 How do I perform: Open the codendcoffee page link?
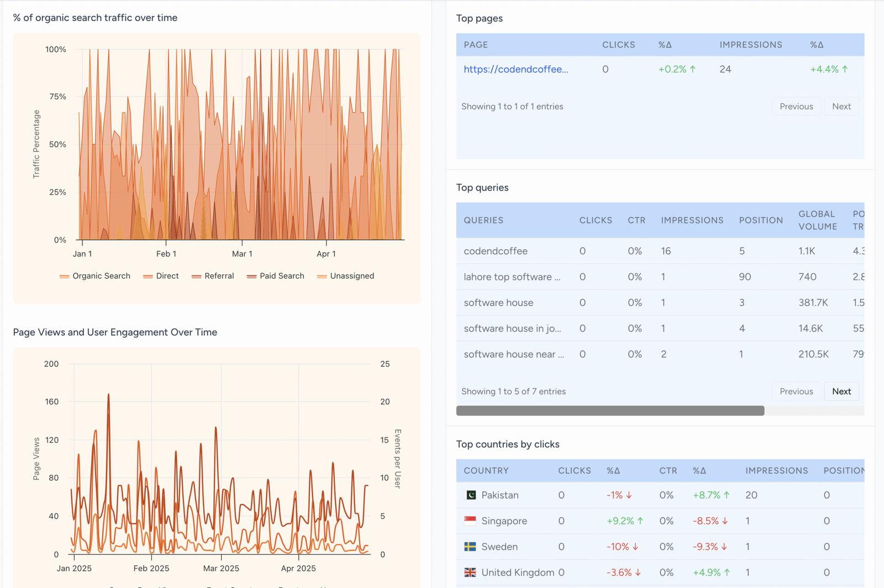[515, 69]
